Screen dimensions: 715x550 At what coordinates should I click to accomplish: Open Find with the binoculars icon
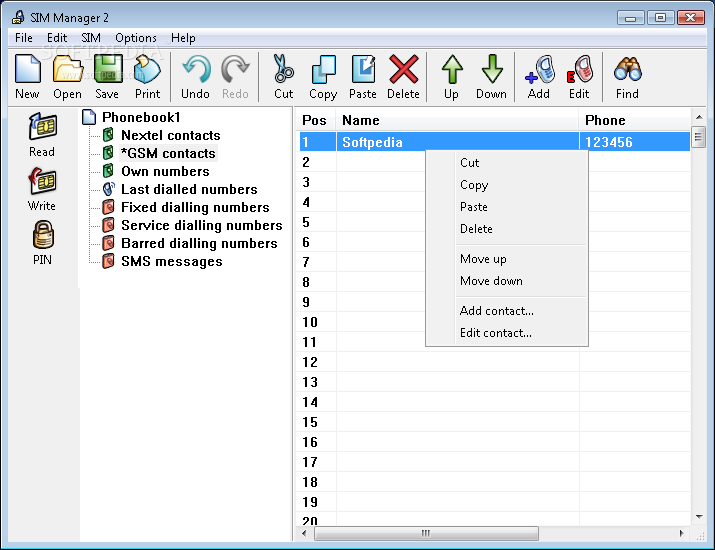click(x=627, y=69)
